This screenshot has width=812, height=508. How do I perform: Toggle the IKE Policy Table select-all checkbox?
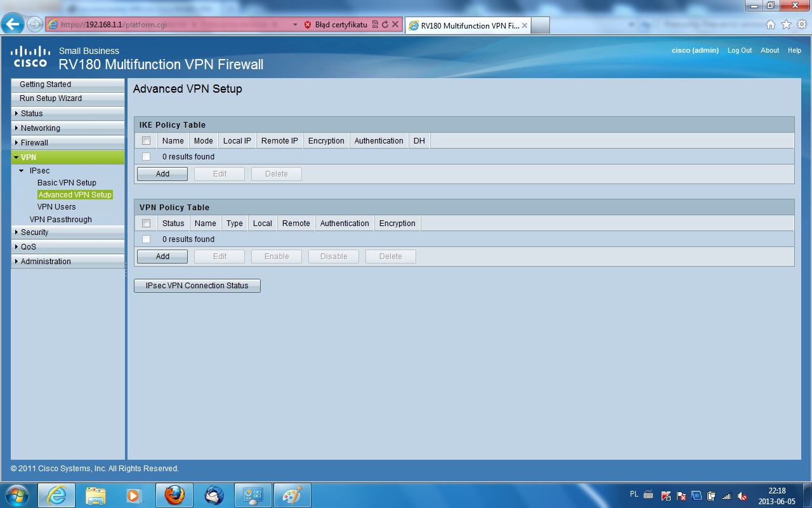pyautogui.click(x=147, y=140)
